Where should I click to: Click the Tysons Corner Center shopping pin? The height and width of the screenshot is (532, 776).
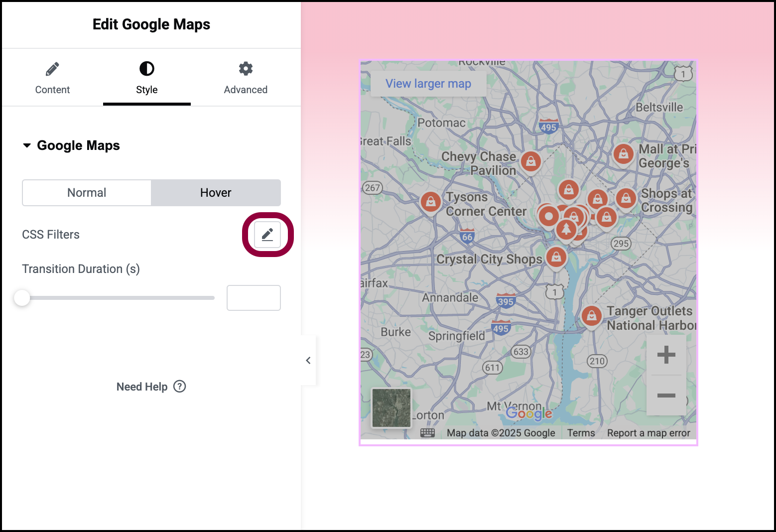(431, 203)
